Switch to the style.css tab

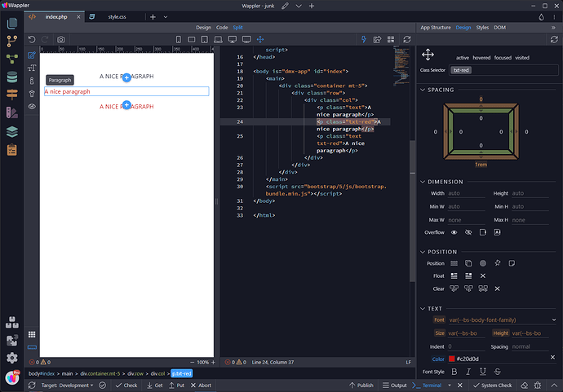[x=117, y=17]
